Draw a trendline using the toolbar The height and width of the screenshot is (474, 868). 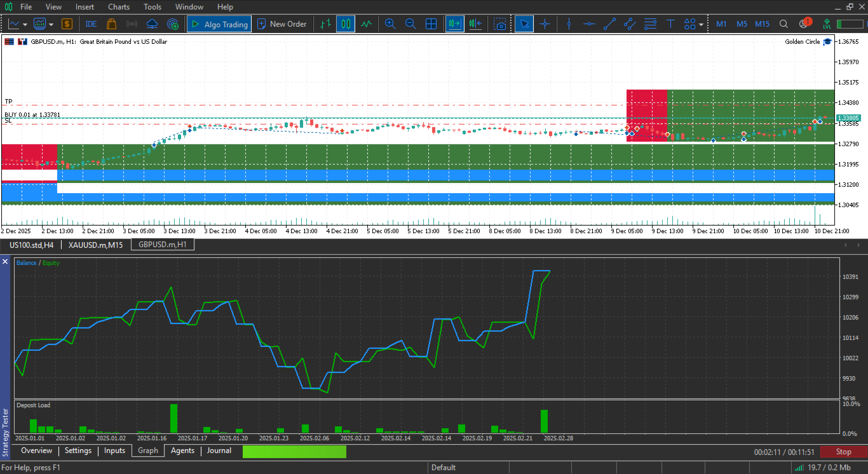tap(609, 24)
